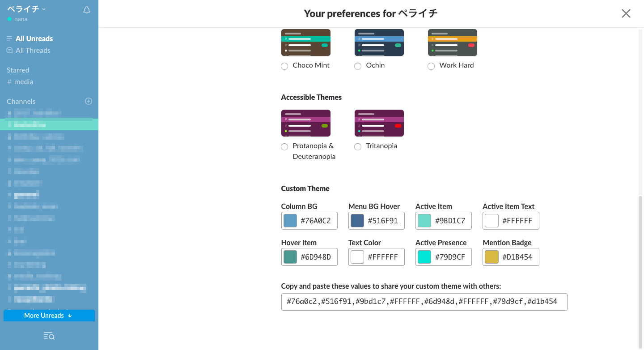Viewport: 644px width, 350px height.
Task: Close the preferences dialog
Action: [x=626, y=13]
